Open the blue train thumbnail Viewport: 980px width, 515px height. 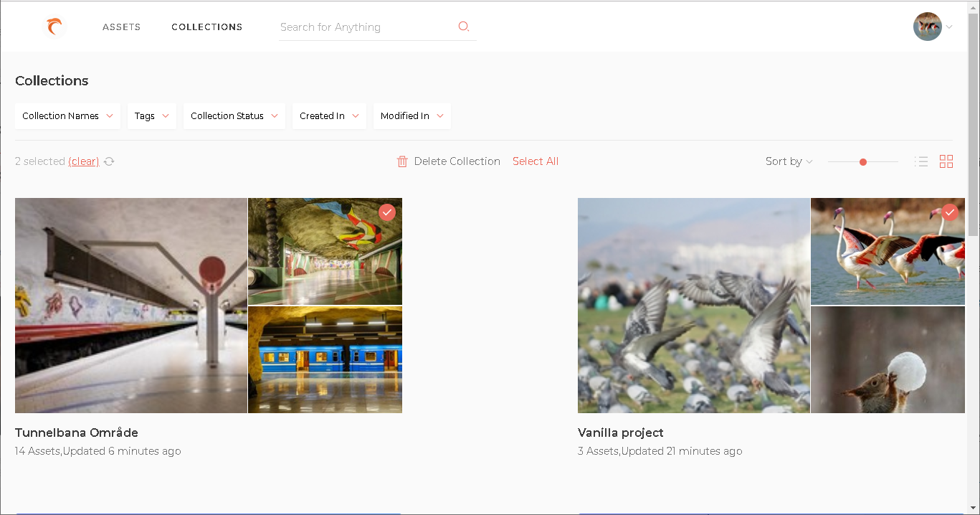point(325,360)
